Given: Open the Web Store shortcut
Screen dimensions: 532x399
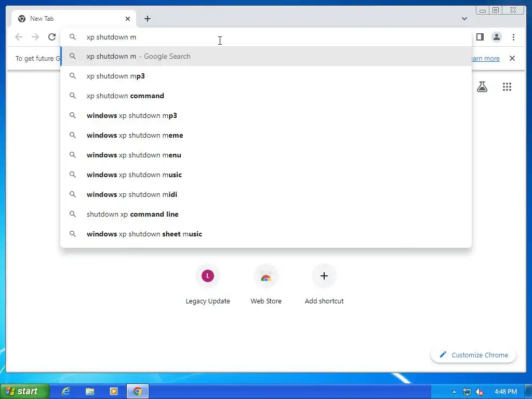Looking at the screenshot, I should 266,284.
